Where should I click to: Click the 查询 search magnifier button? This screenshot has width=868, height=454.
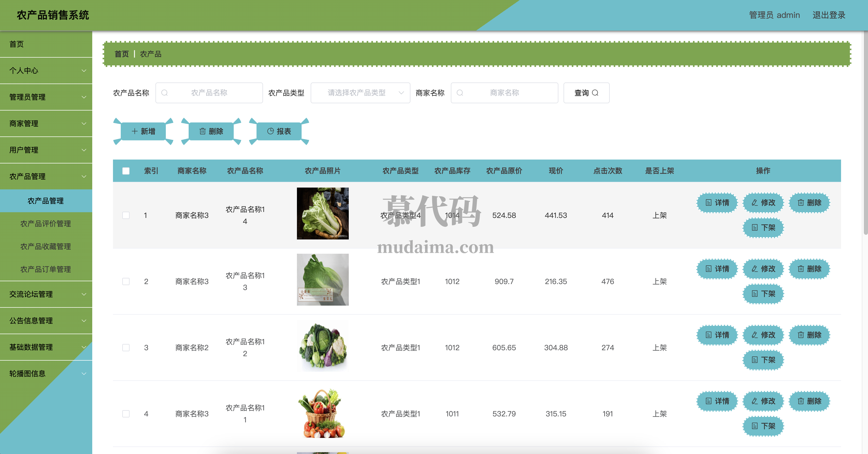(x=586, y=93)
